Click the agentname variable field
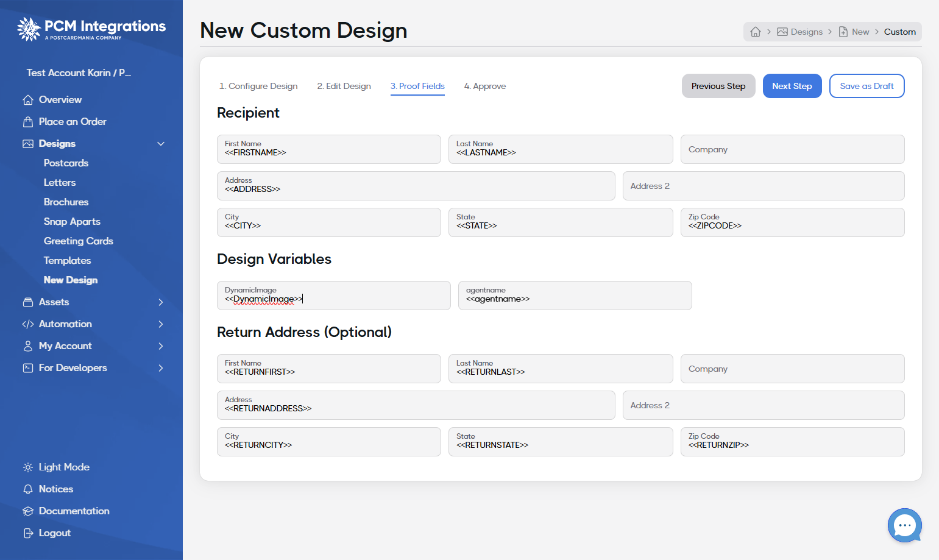939x560 pixels. coord(575,296)
